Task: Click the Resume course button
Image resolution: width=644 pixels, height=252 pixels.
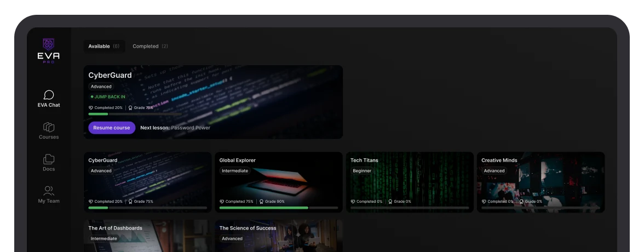Action: click(112, 128)
